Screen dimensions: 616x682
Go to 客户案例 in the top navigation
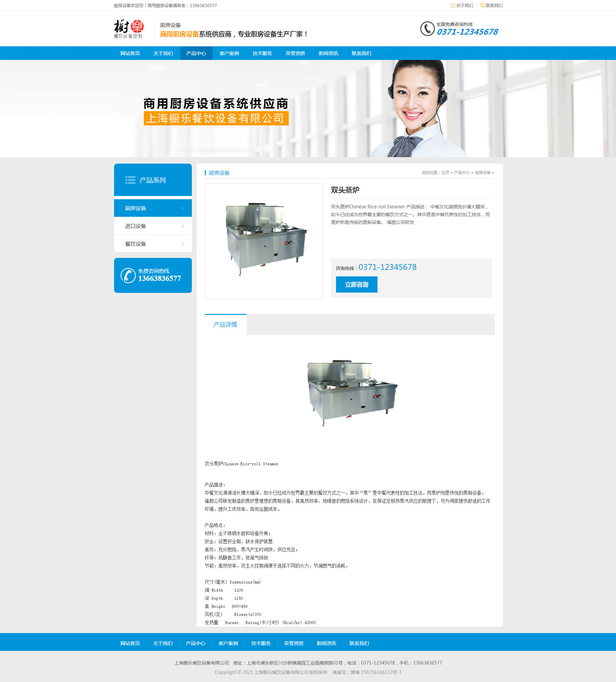point(229,53)
